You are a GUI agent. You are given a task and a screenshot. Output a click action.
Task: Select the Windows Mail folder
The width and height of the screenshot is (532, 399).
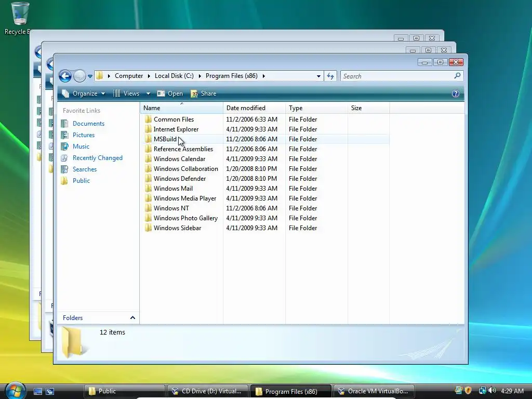pyautogui.click(x=173, y=188)
